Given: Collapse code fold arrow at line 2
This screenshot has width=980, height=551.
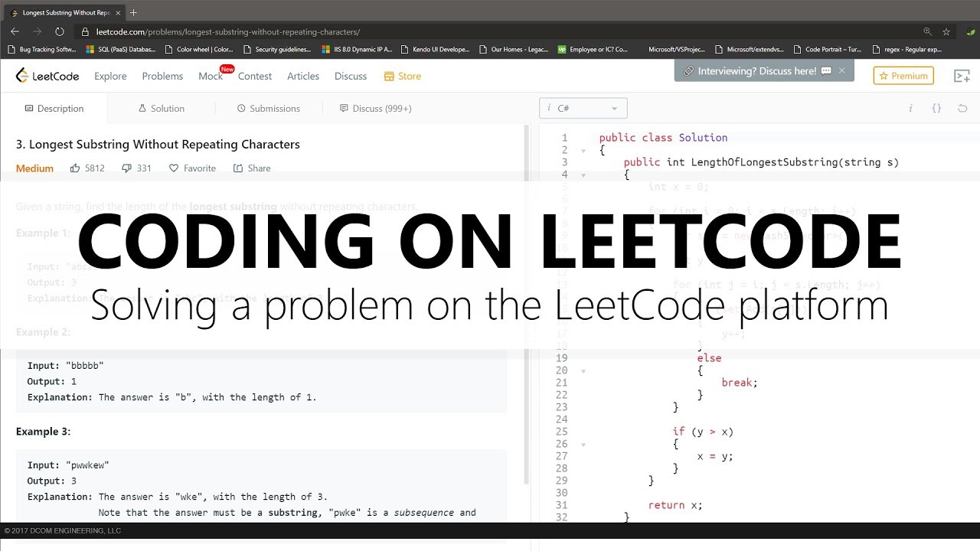Looking at the screenshot, I should tap(583, 150).
